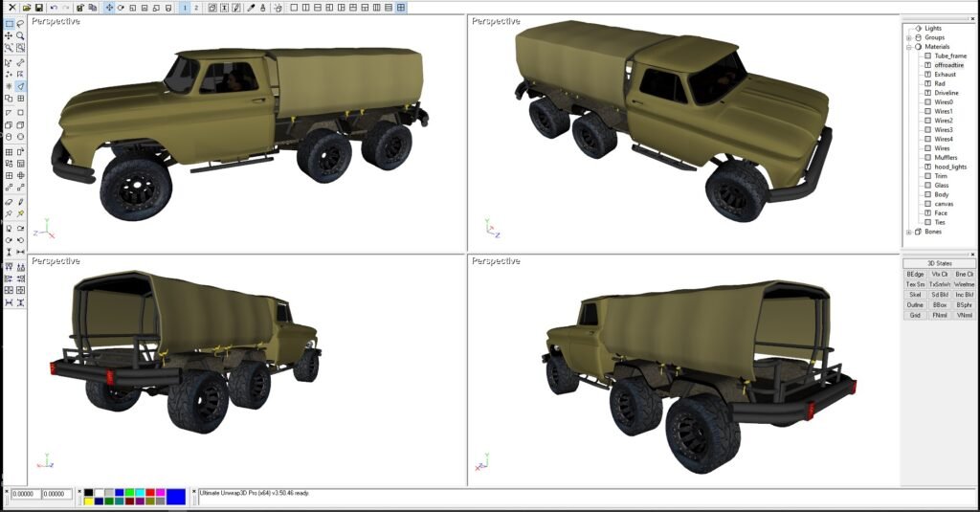
Task: Collapse the Materials tree node
Action: coord(908,46)
